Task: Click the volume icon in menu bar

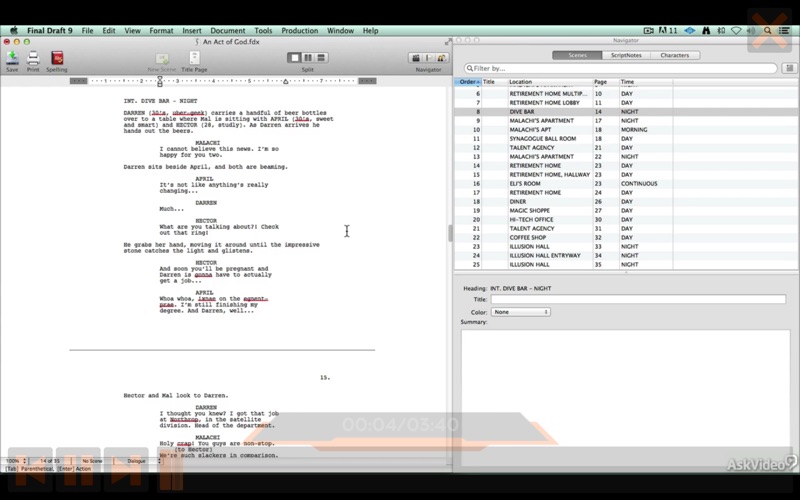Action: point(751,31)
